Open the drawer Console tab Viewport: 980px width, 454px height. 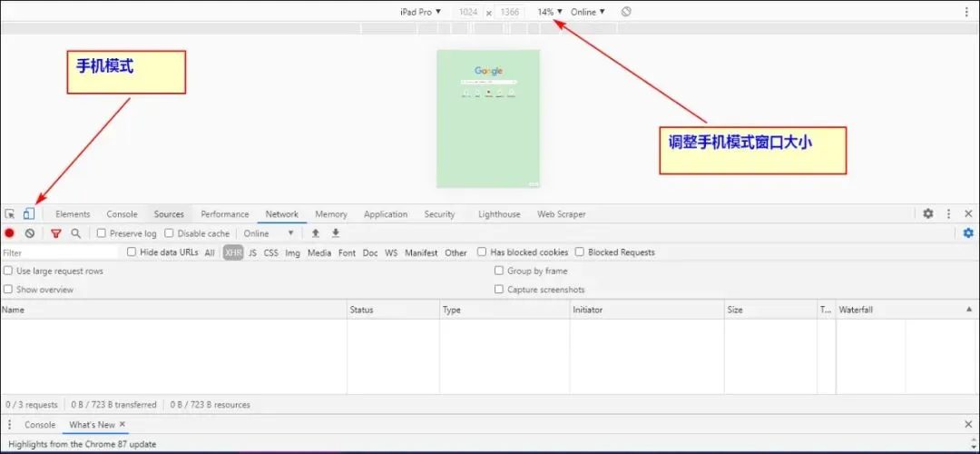point(40,425)
